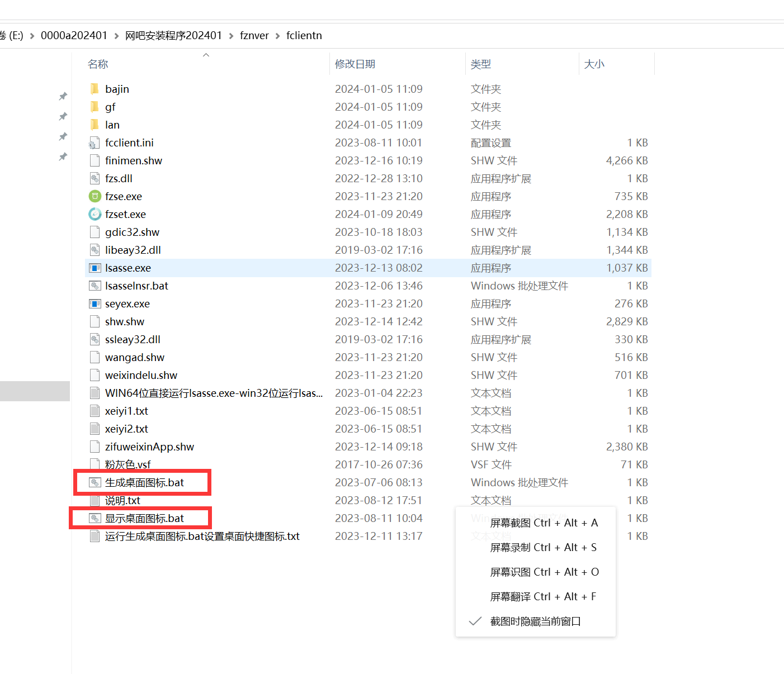784x674 pixels.
Task: Expand the chevron after 0000a202401 in path
Action: (116, 36)
